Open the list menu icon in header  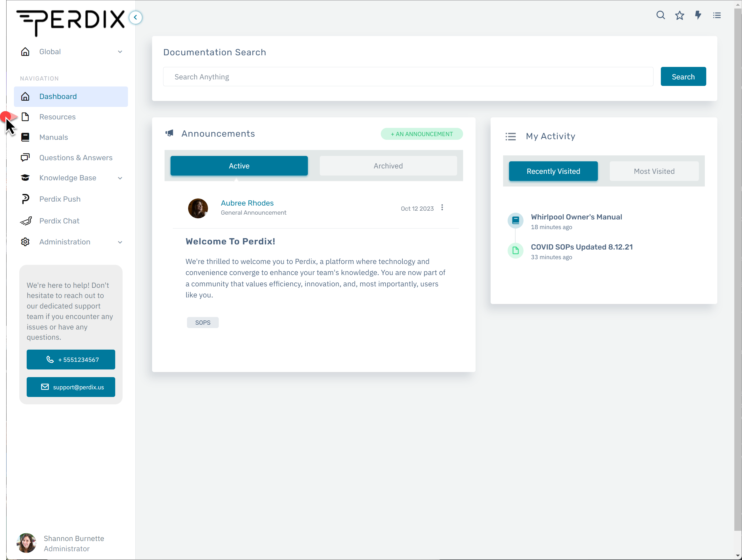coord(717,15)
